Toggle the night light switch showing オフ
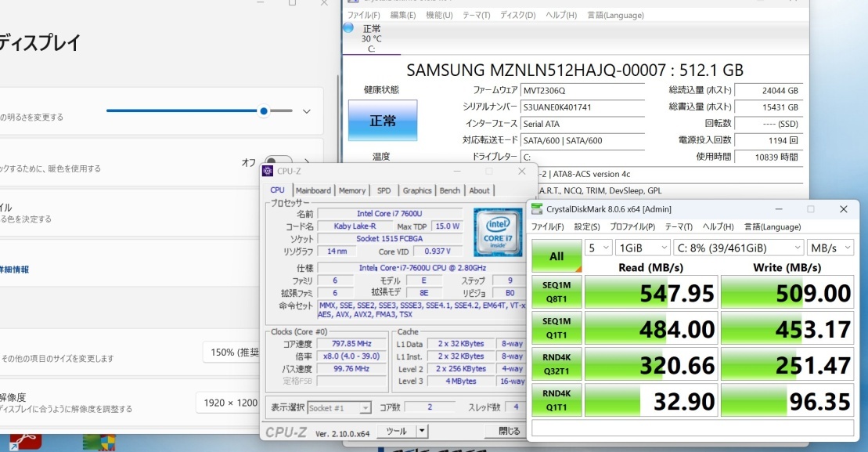 click(x=278, y=161)
